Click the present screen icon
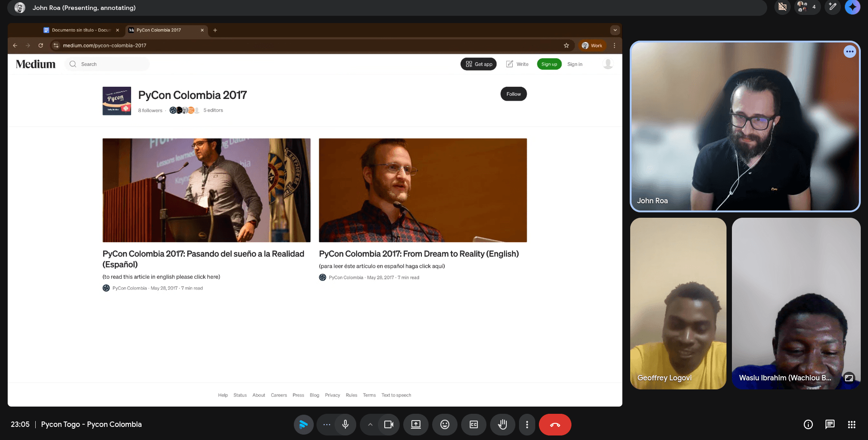The height and width of the screenshot is (440, 868). pyautogui.click(x=416, y=425)
